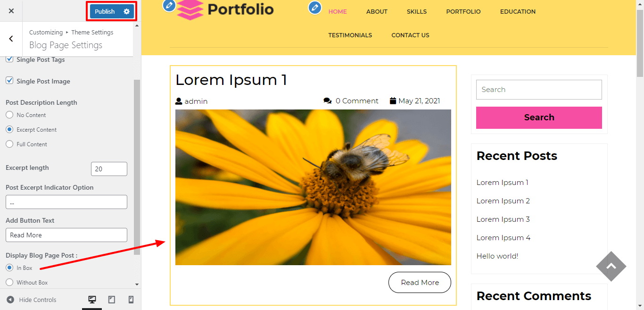Click the edit pencil icon beside the HOME menu
Viewport: 644px width, 310px height.
(315, 8)
